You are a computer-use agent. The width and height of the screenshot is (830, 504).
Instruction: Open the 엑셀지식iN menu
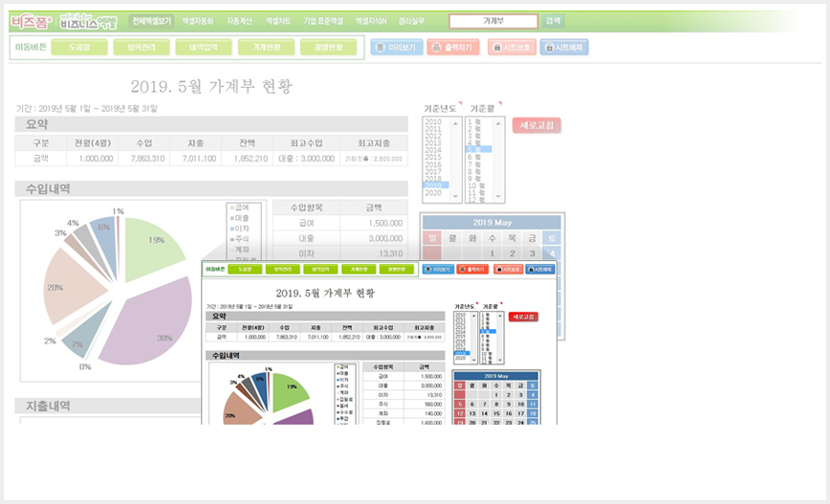pos(371,21)
